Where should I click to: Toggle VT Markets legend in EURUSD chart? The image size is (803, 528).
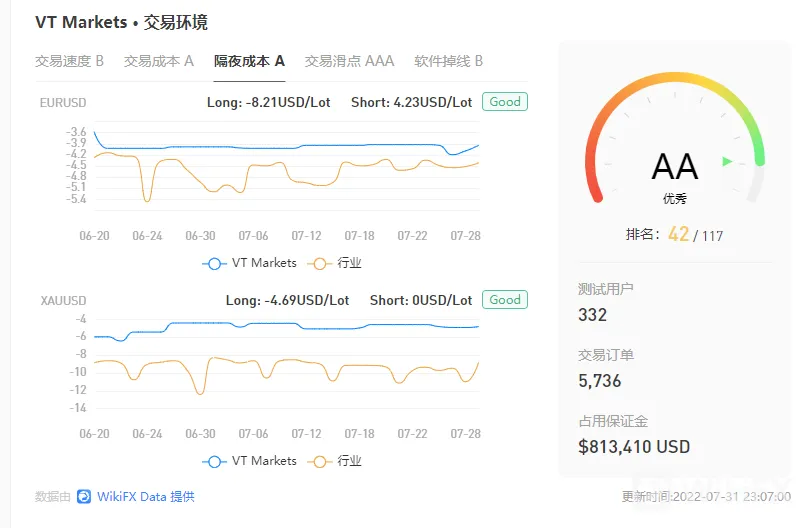249,263
